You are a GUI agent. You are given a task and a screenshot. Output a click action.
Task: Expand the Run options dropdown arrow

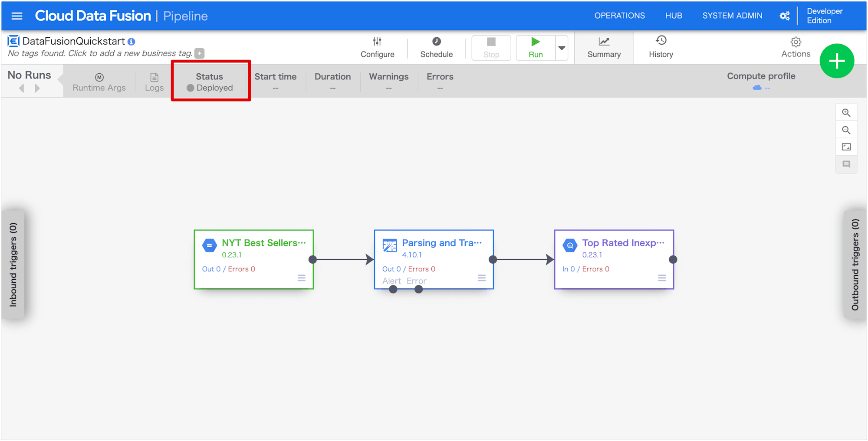(x=562, y=48)
